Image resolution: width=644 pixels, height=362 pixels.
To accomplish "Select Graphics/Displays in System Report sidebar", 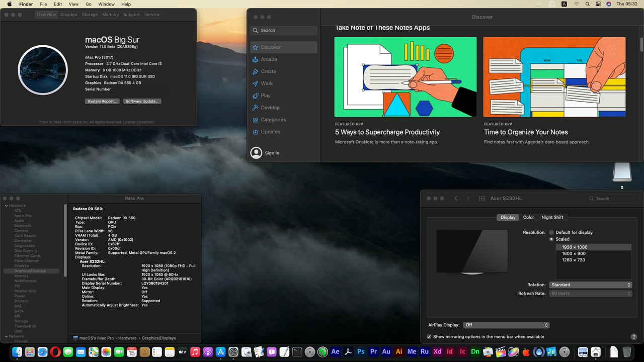I will (x=31, y=271).
